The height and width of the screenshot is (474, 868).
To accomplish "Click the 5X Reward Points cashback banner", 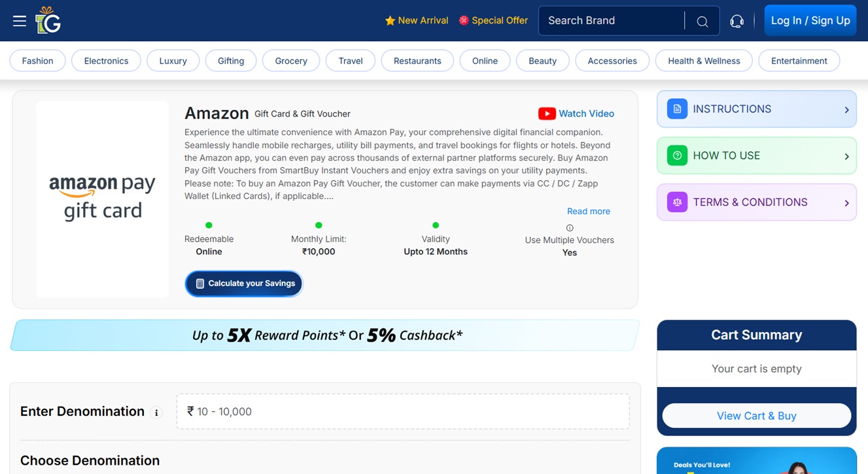I will (325, 335).
